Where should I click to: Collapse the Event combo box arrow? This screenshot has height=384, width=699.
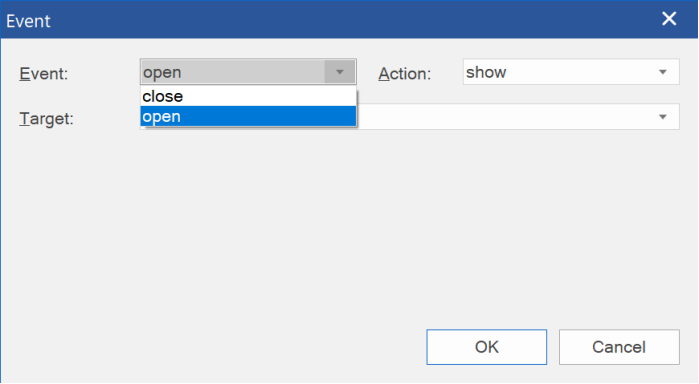[x=340, y=72]
